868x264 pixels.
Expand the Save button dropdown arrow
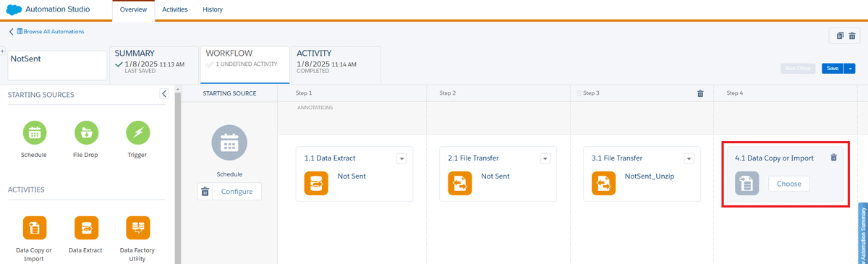[851, 69]
